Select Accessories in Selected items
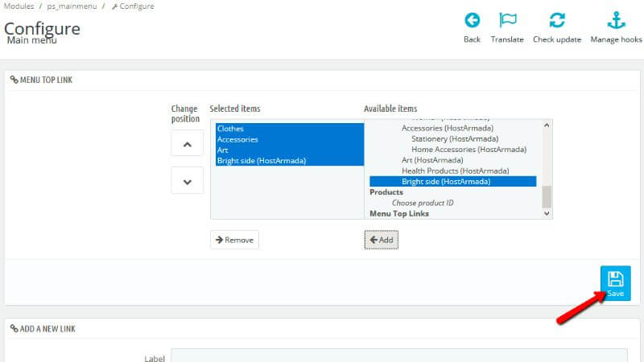644x362 pixels. [290, 139]
